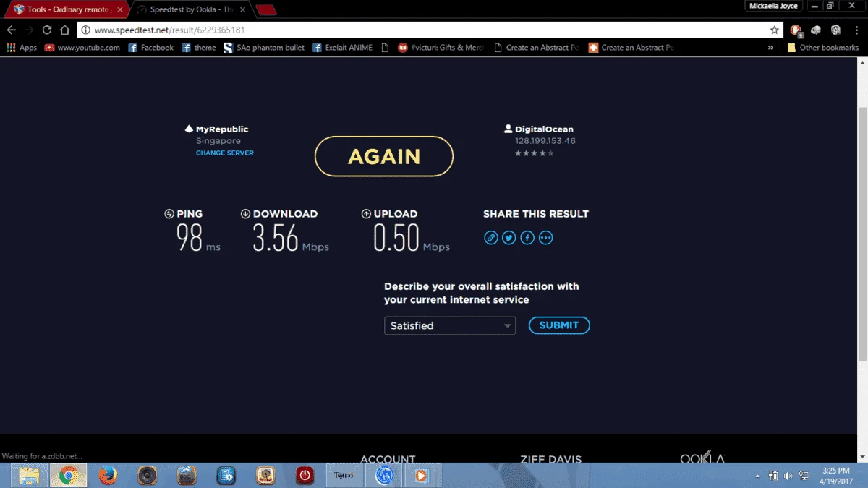The height and width of the screenshot is (488, 868).
Task: Open more share options ellipsis icon
Action: [x=546, y=237]
